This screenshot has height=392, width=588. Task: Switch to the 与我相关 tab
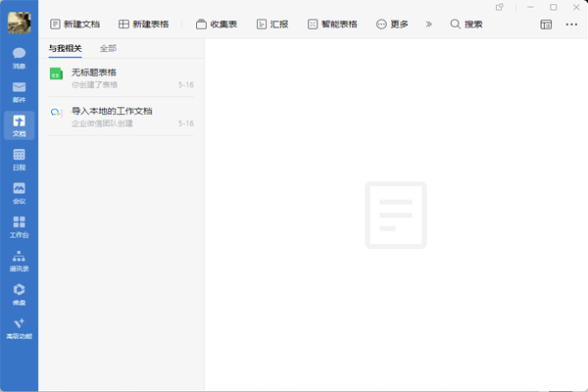(x=65, y=48)
